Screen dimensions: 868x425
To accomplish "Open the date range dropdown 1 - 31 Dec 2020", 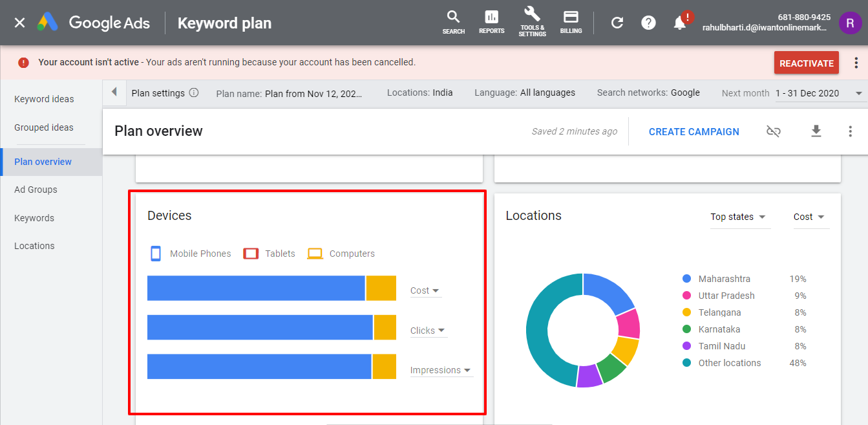I will [x=818, y=93].
